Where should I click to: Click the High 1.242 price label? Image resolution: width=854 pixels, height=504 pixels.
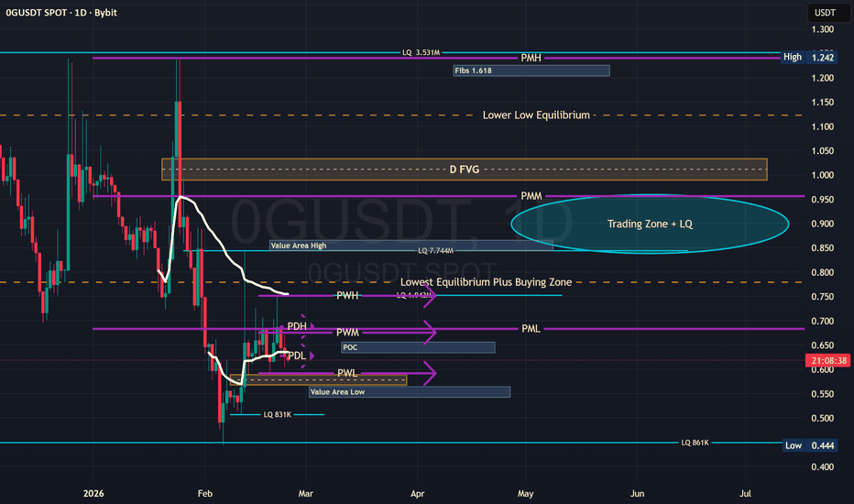pyautogui.click(x=808, y=57)
